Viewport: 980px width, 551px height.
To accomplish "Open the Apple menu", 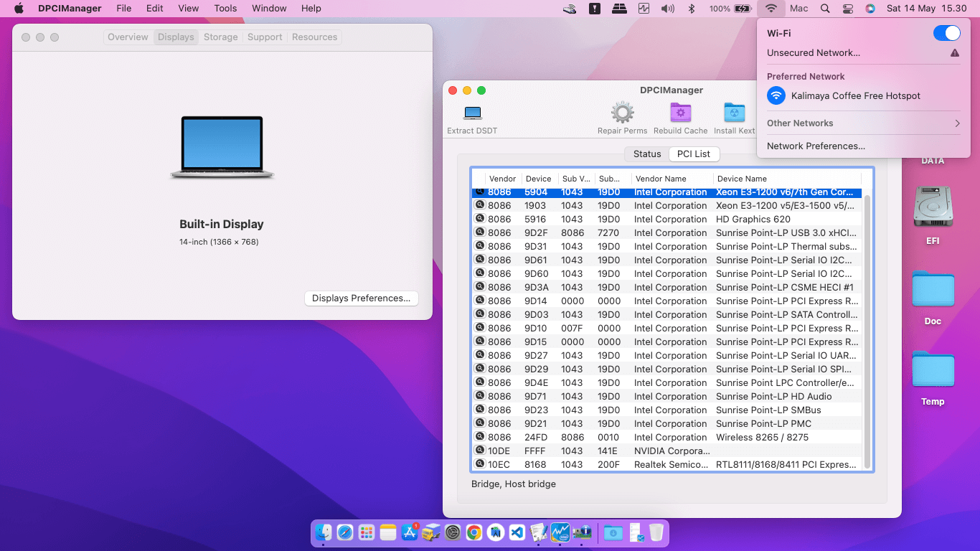I will coord(19,9).
